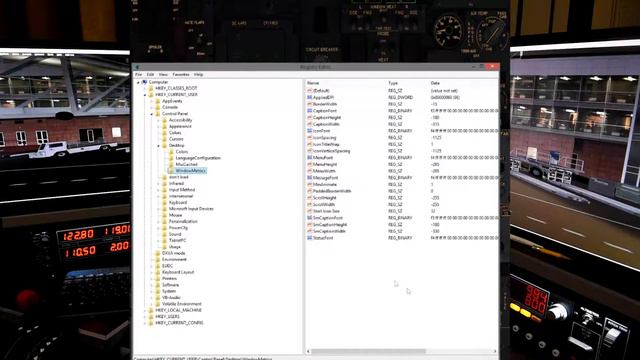The height and width of the screenshot is (360, 640).
Task: Select the BorderWidth string value icon
Action: click(309, 104)
